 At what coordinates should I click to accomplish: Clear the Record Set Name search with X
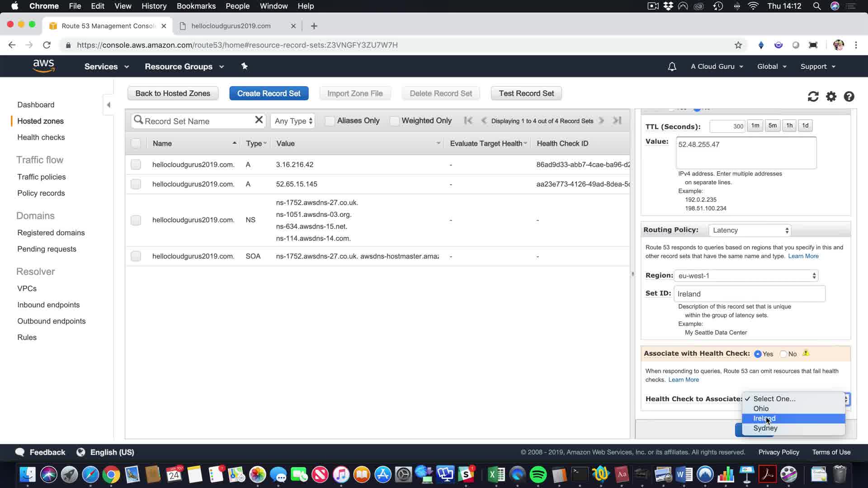point(259,120)
